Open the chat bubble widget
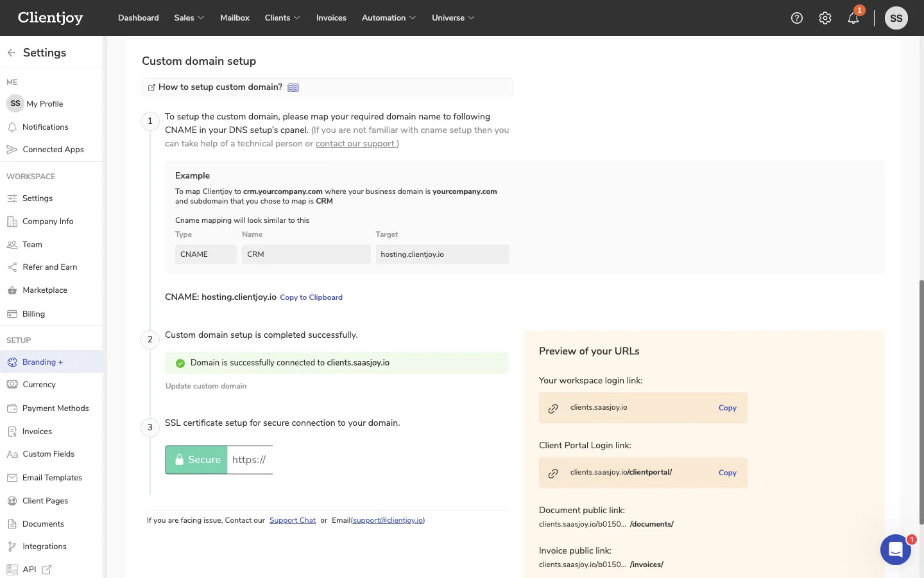The height and width of the screenshot is (578, 924). (896, 550)
